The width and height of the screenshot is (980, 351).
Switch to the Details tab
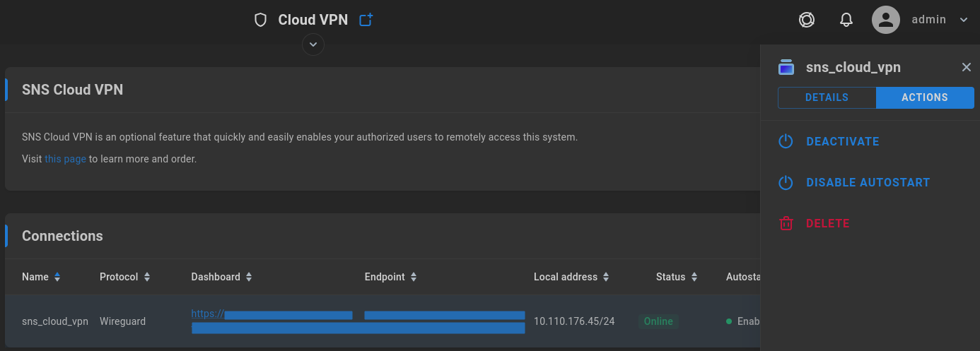click(827, 97)
